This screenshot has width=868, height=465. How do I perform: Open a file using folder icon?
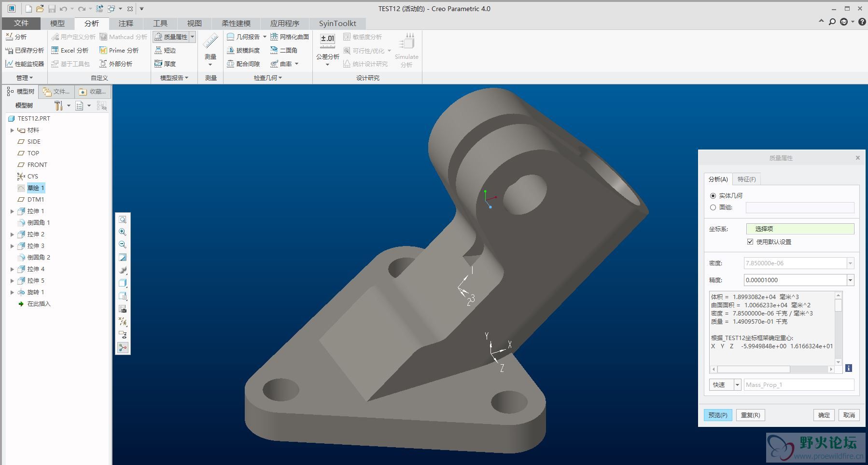pos(40,9)
